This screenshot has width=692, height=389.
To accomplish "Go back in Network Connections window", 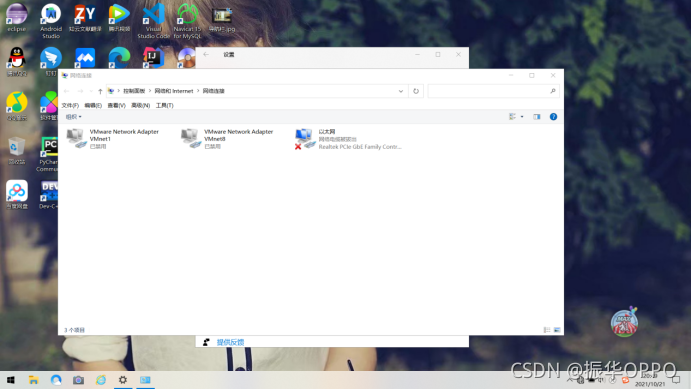I will point(67,91).
